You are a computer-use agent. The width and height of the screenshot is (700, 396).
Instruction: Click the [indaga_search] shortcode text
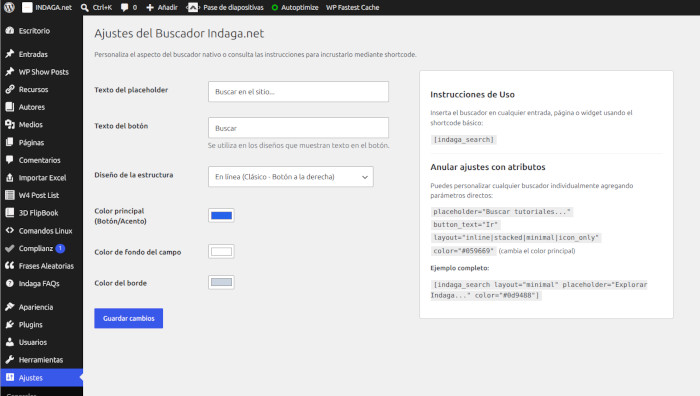coord(463,140)
